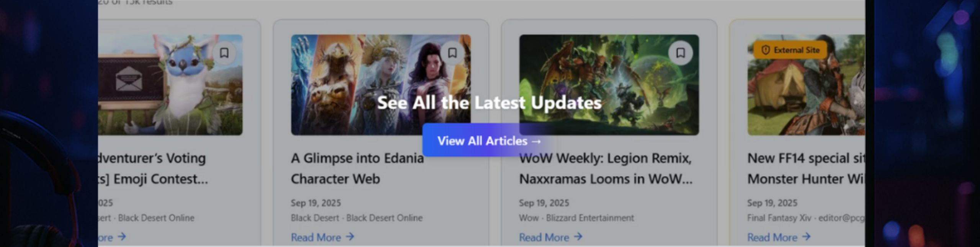Open Read More for Glimpse into Edania
Viewport: 980px width, 247px height.
click(322, 237)
